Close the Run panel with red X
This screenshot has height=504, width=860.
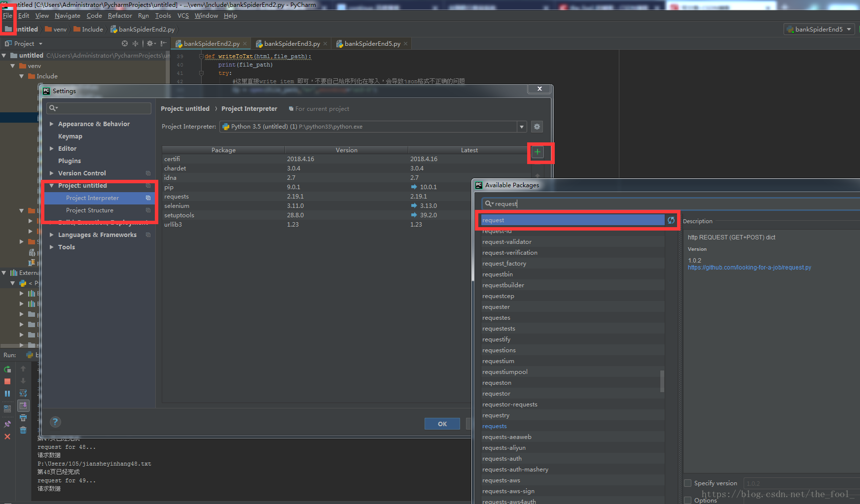point(7,437)
